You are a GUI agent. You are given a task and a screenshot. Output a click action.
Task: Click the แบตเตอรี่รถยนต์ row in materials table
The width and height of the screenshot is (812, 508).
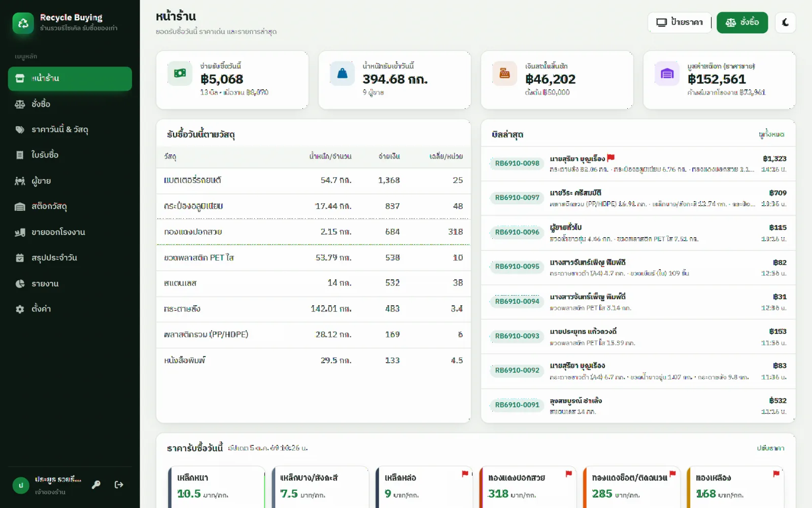coord(313,180)
